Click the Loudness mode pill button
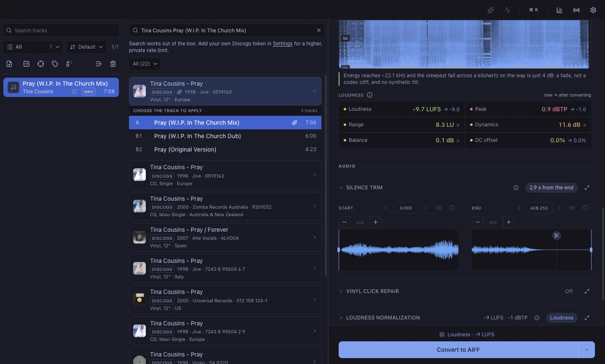605x364 pixels. click(562, 318)
